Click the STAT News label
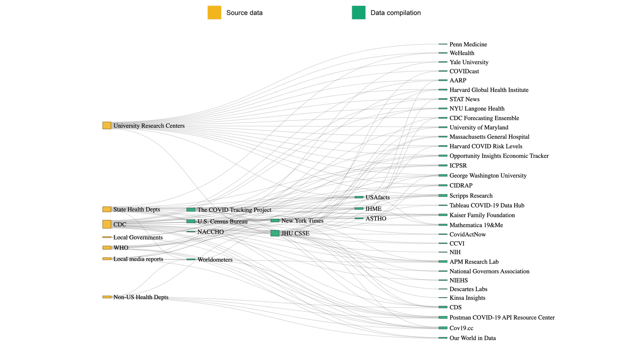The height and width of the screenshot is (355, 644). [x=464, y=99]
